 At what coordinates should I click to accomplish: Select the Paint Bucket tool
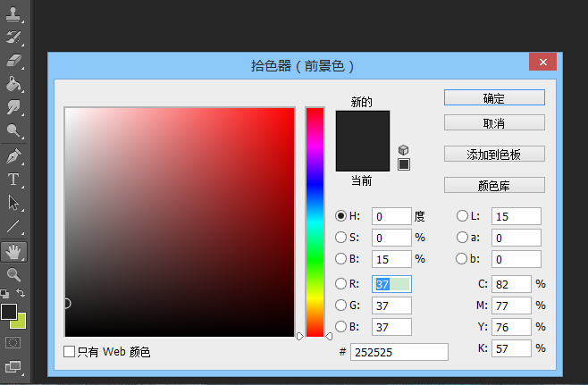pos(13,84)
